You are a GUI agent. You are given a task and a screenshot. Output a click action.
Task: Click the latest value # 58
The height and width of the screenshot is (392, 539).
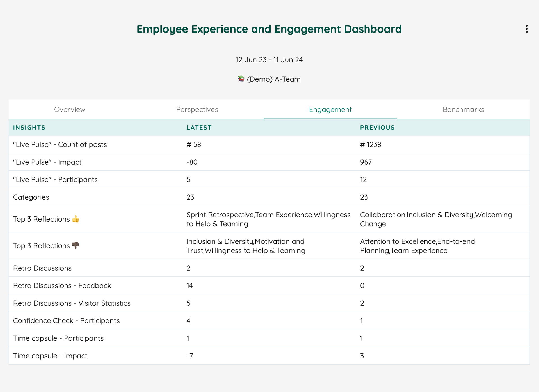tap(194, 145)
